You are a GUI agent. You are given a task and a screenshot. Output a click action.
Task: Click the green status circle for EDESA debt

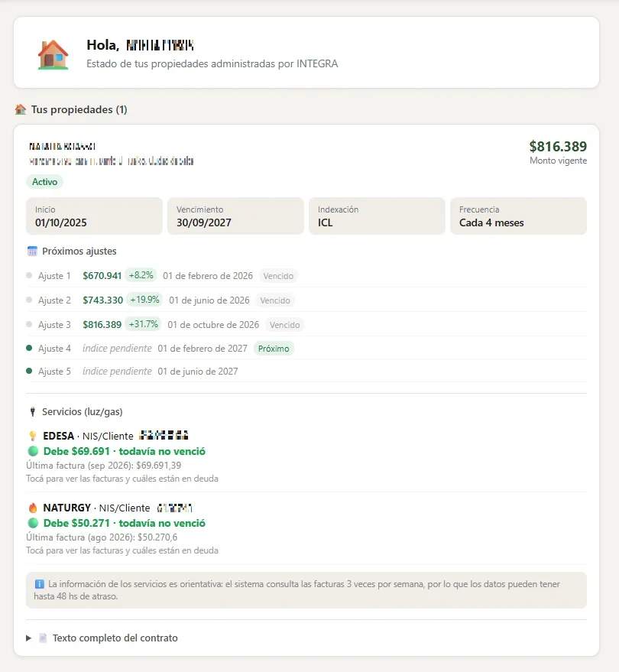click(33, 451)
